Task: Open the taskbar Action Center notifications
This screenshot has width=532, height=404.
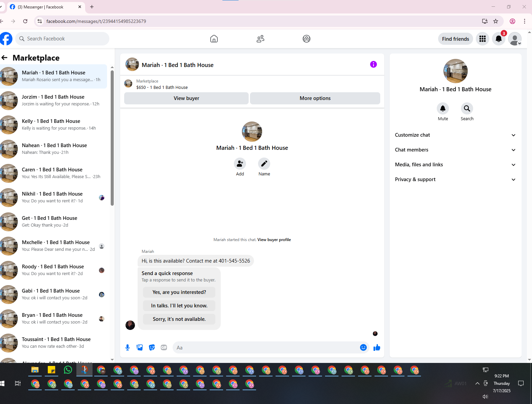Action: [521, 383]
